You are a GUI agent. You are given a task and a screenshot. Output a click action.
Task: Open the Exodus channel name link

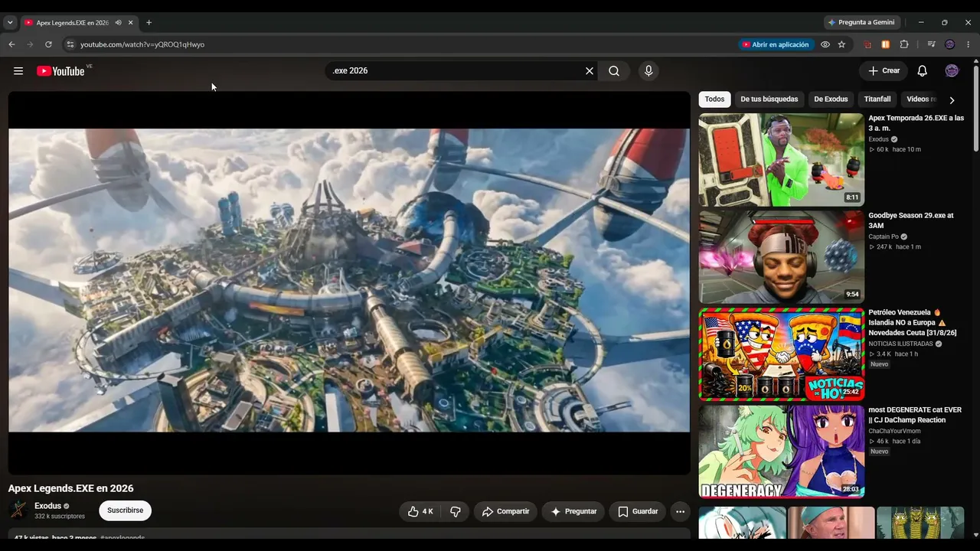[47, 506]
